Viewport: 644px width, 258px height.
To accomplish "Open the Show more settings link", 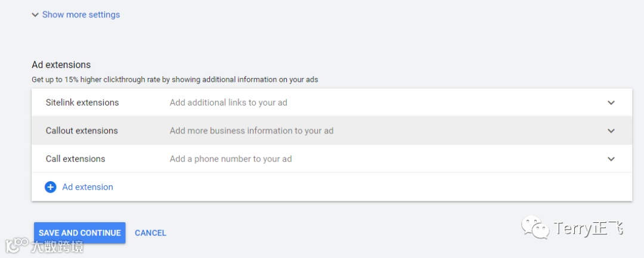I will coord(80,15).
